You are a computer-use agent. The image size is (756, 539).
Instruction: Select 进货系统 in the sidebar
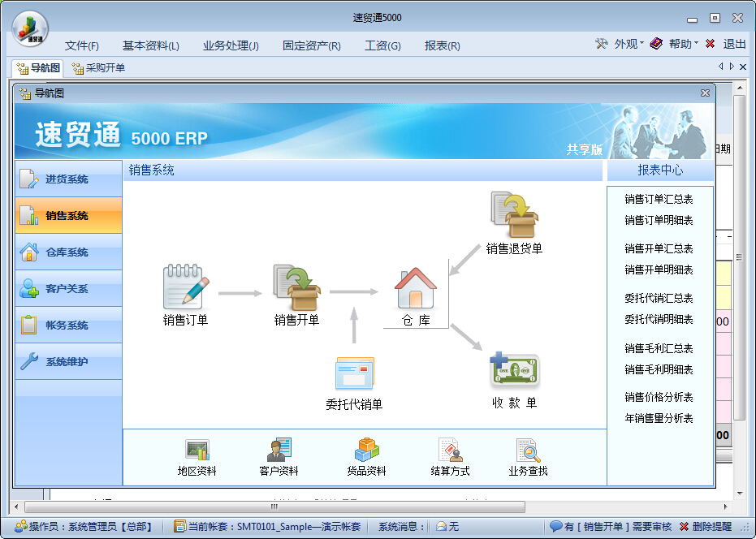click(68, 179)
